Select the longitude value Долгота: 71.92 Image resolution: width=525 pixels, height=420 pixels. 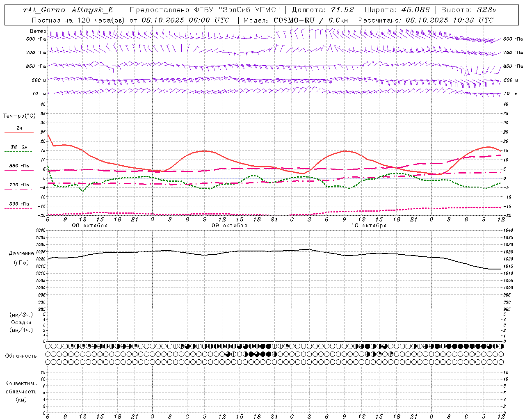[323, 10]
